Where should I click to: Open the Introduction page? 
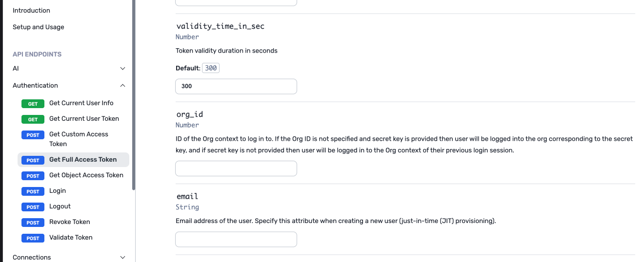(31, 10)
